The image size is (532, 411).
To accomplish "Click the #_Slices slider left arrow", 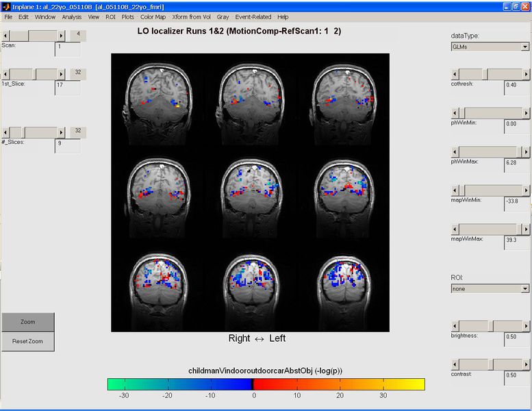I will [5, 132].
